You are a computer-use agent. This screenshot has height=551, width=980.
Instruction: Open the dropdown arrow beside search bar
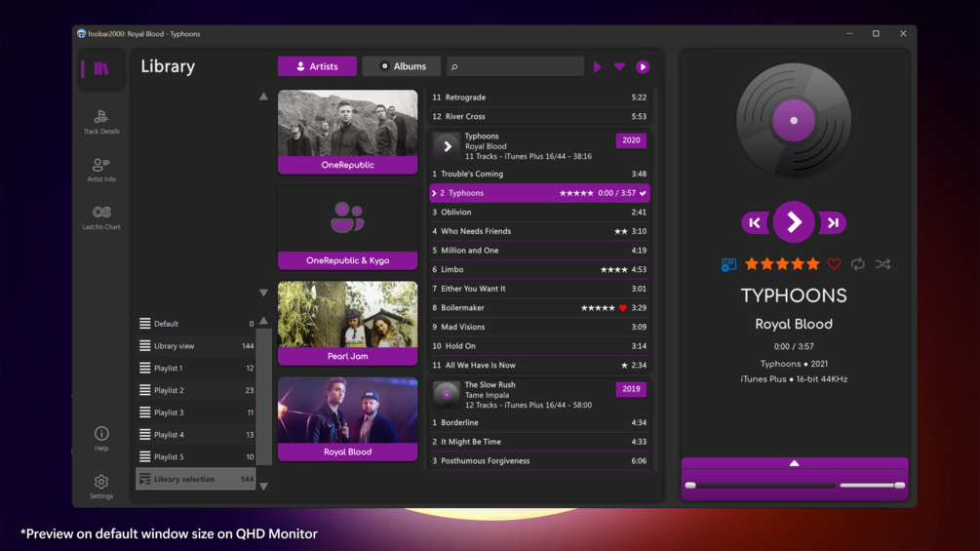(x=619, y=67)
